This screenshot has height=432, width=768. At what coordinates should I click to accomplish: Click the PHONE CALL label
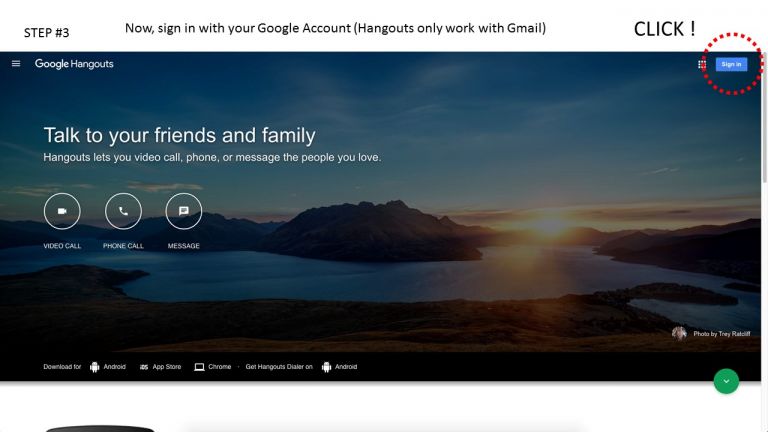[123, 246]
